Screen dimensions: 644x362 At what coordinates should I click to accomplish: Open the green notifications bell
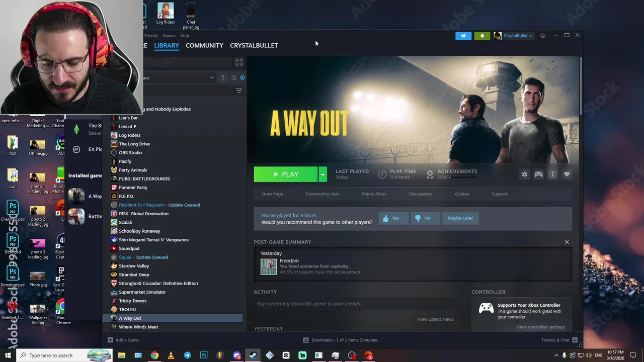[482, 36]
